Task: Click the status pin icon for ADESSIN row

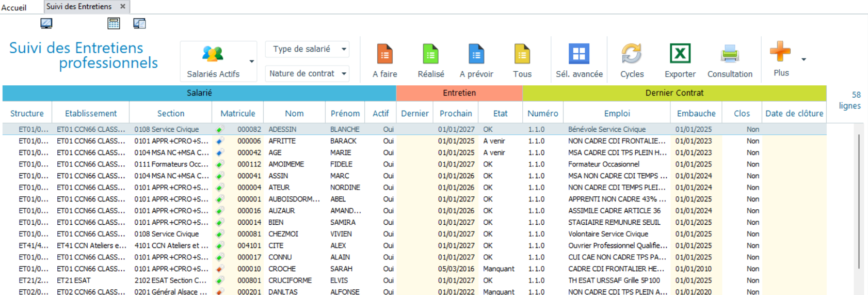Action: pyautogui.click(x=219, y=130)
